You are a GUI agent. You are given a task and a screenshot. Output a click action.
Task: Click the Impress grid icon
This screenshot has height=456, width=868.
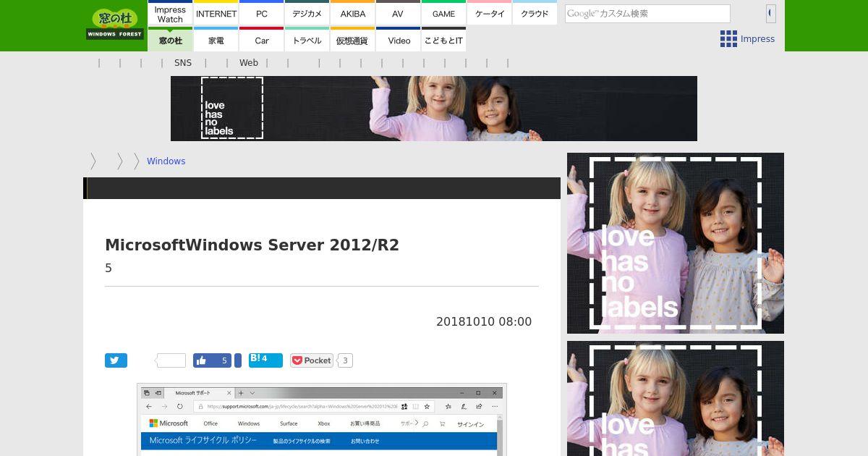(728, 39)
